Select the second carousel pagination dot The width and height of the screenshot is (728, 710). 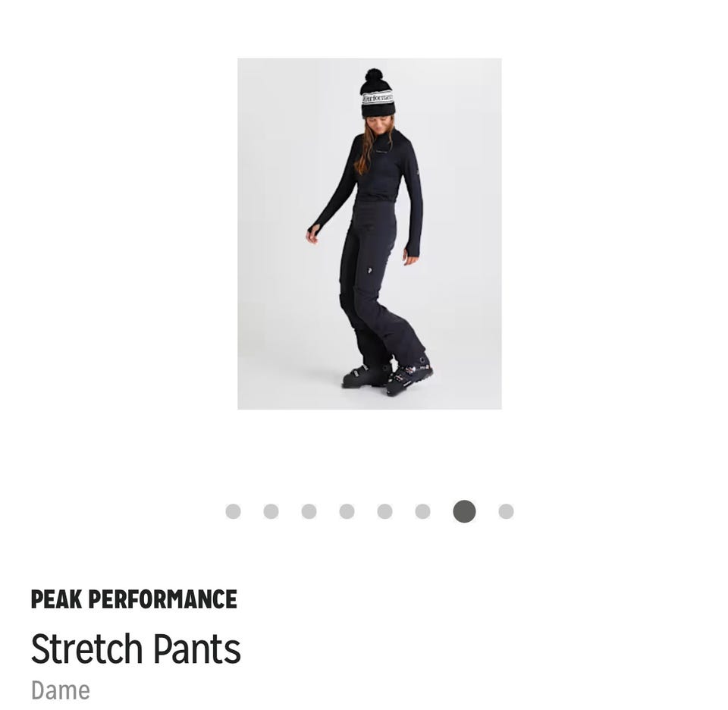[271, 511]
